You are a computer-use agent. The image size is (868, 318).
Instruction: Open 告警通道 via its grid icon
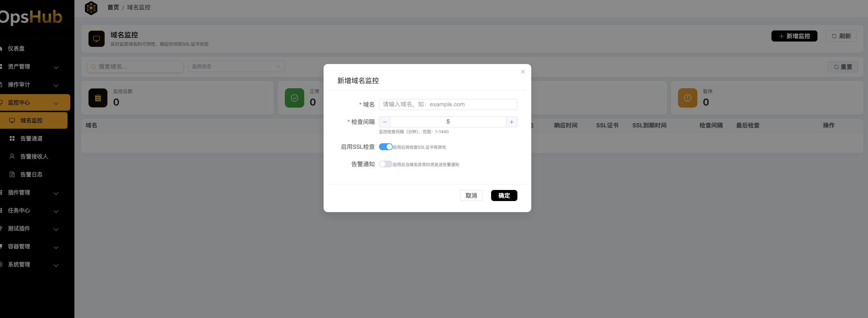[x=12, y=138]
